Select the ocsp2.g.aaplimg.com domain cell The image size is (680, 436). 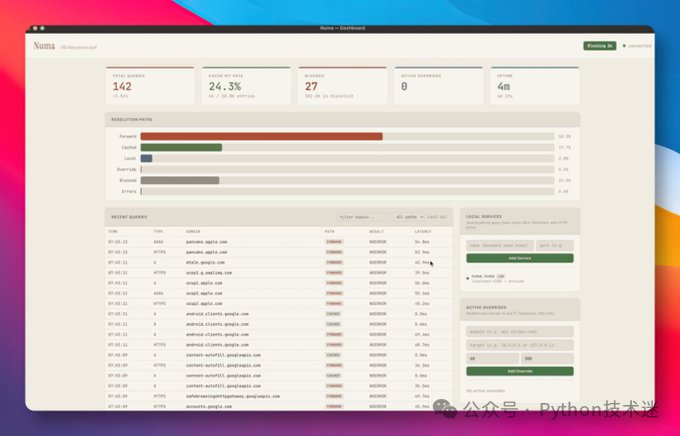pyautogui.click(x=209, y=273)
